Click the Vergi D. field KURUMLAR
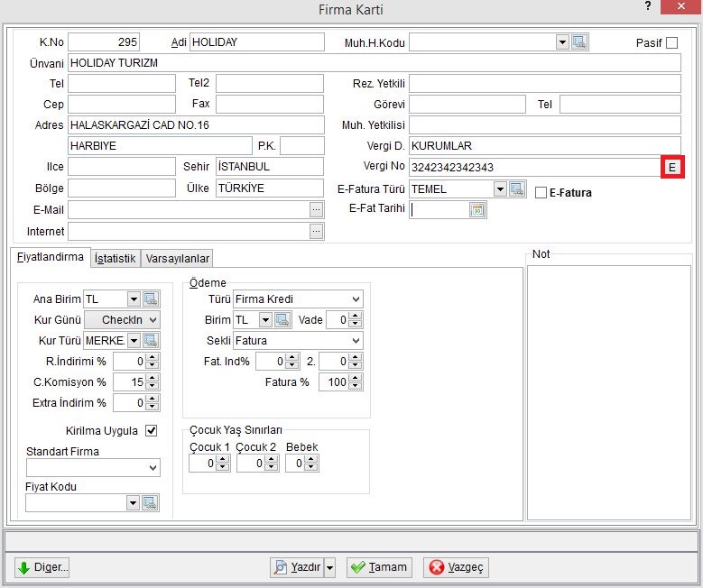Viewport: 703px width, 588px height. tap(545, 146)
